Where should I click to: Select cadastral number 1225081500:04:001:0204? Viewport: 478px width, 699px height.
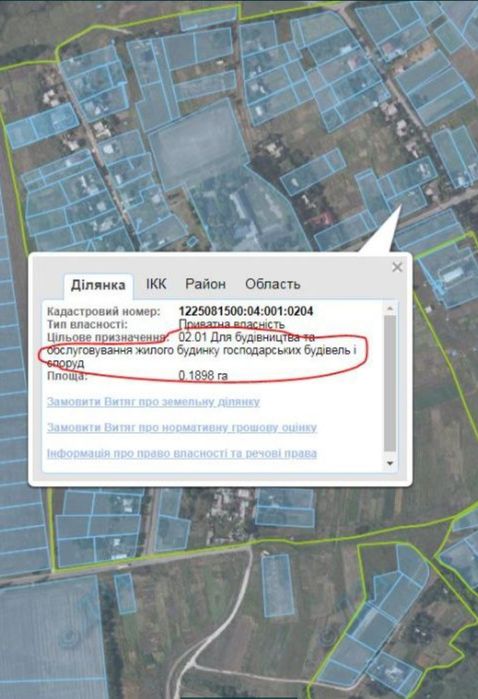tap(246, 311)
